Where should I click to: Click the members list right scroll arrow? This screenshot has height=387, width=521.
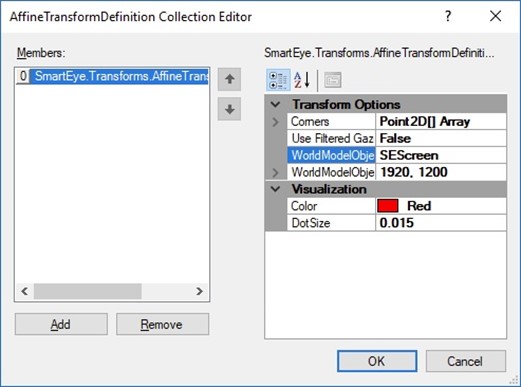(x=199, y=291)
